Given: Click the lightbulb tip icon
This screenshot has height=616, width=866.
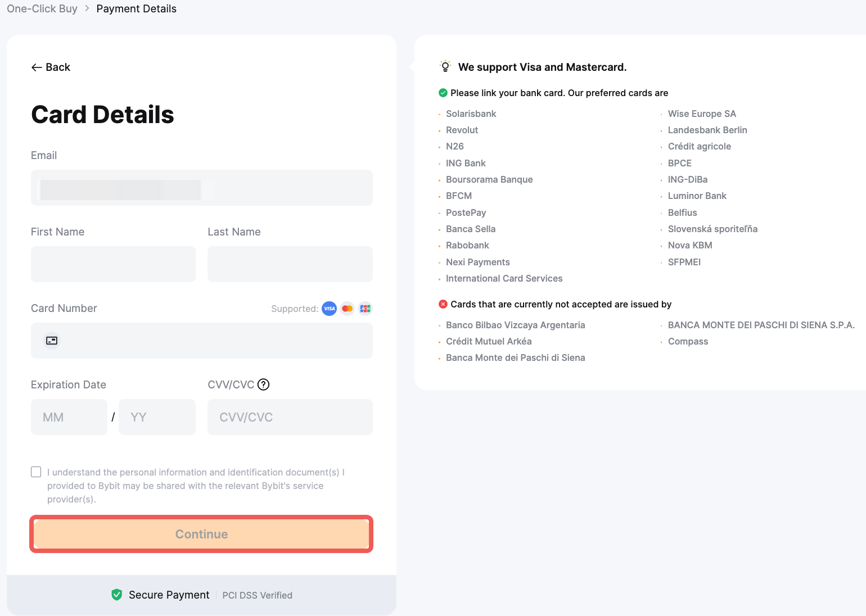Looking at the screenshot, I should coord(445,66).
